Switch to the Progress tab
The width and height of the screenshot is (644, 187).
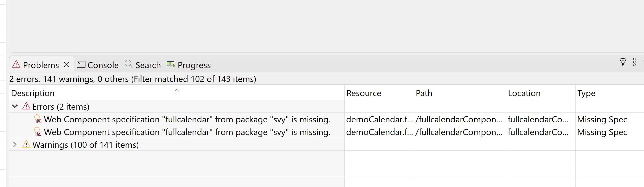click(189, 65)
